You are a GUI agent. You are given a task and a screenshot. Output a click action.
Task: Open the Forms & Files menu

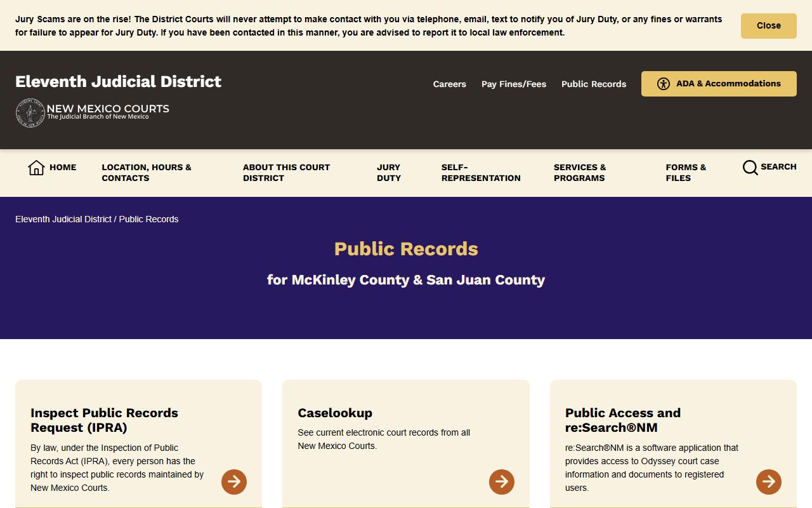point(686,173)
